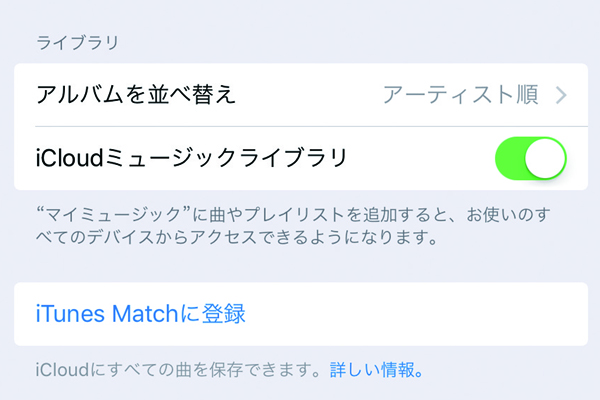Tap the word アルバム in the first row

pyautogui.click(x=76, y=96)
